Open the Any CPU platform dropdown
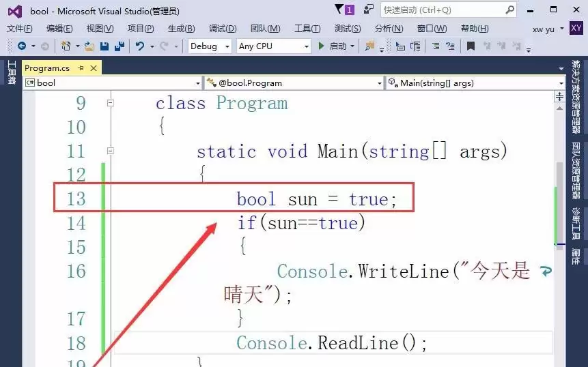 (x=273, y=46)
